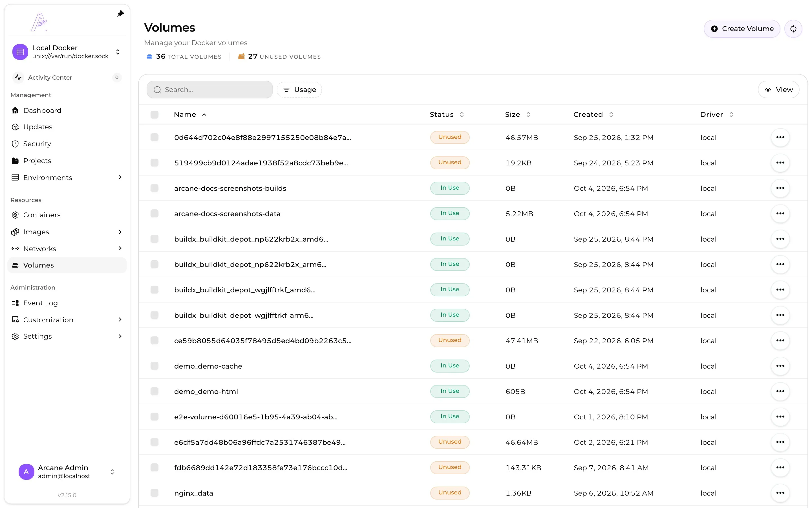Expand the Environments submenu

[120, 178]
